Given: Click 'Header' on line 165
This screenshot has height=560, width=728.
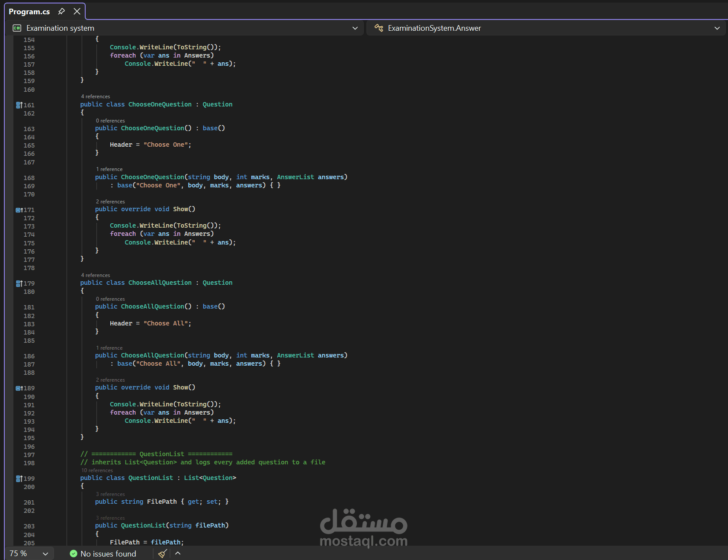Looking at the screenshot, I should click(121, 145).
